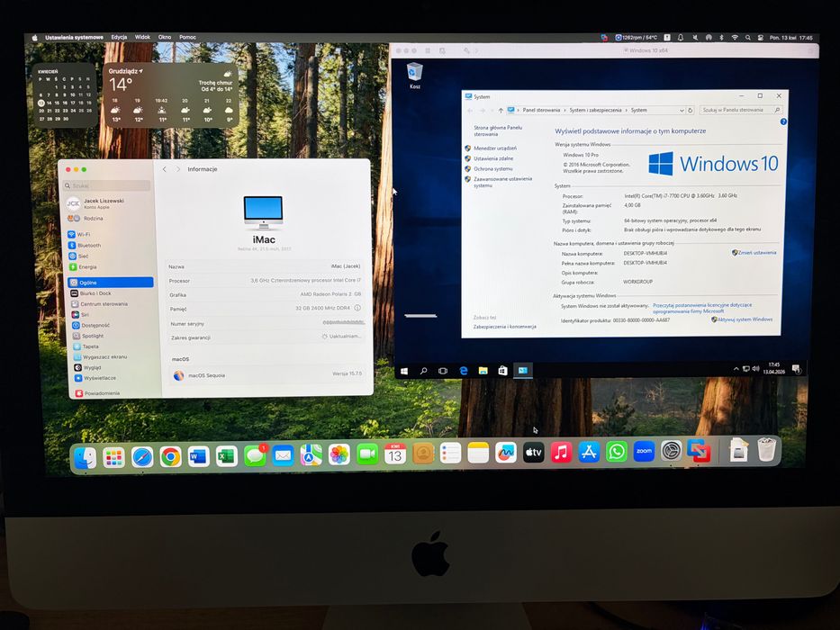
Task: Open the Kosz recycle bin on the Windows desktop
Action: tap(415, 76)
